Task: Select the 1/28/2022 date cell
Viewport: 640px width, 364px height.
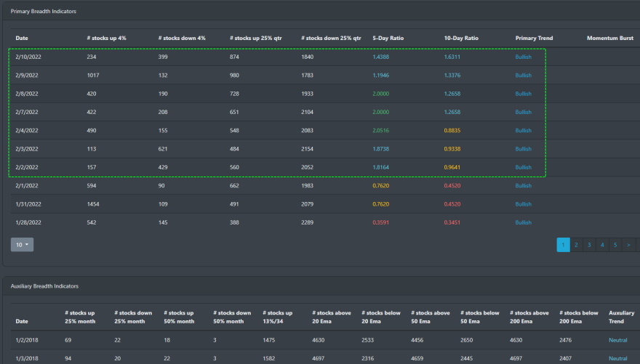Action: 28,222
